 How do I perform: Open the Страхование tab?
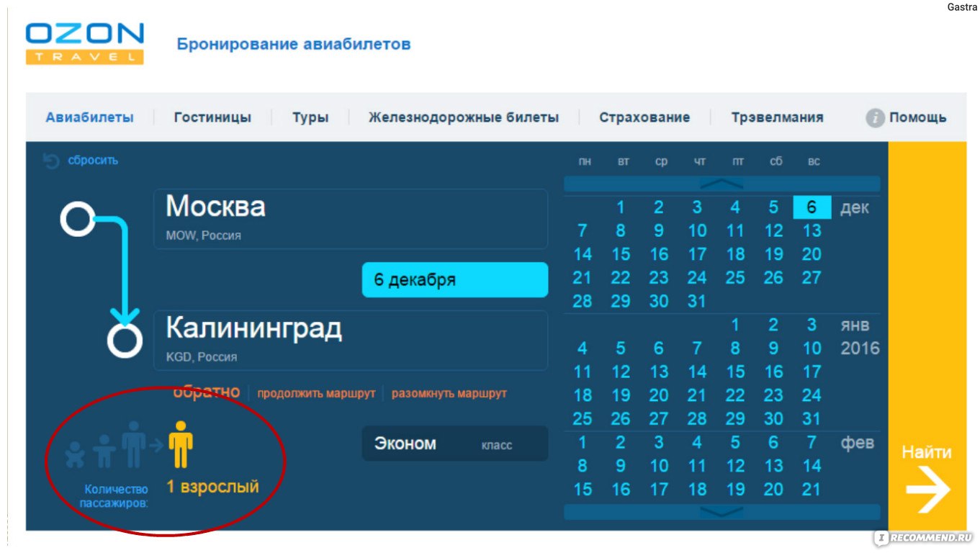644,117
